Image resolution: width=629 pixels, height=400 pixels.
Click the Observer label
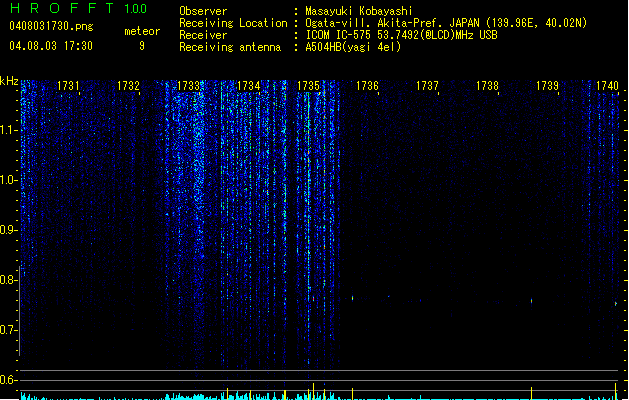click(203, 11)
